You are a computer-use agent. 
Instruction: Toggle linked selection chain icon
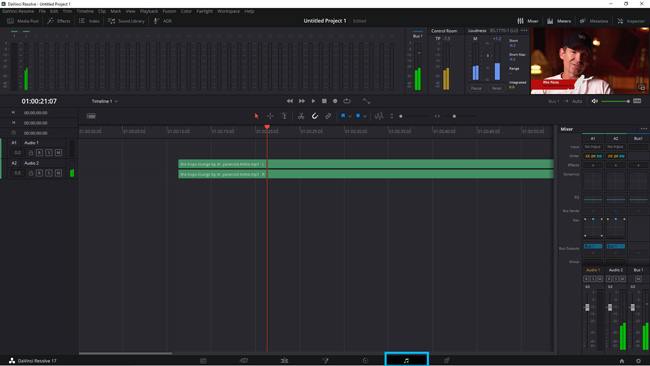coord(328,116)
